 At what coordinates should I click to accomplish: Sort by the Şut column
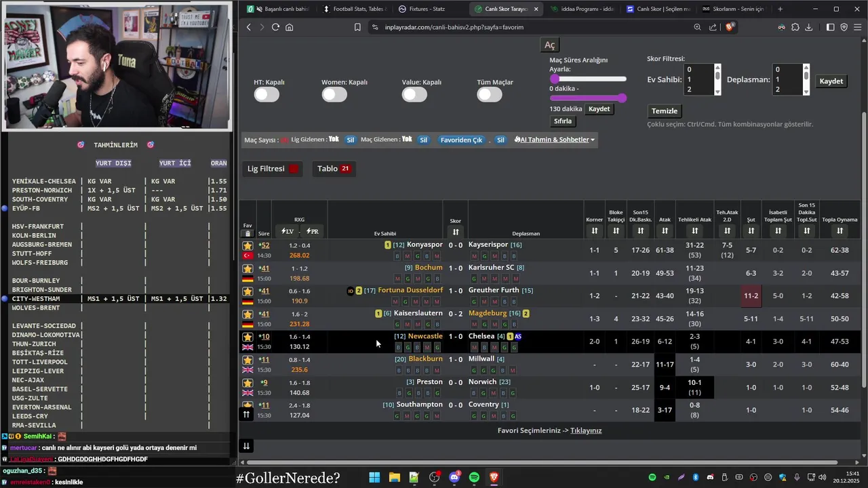click(751, 231)
